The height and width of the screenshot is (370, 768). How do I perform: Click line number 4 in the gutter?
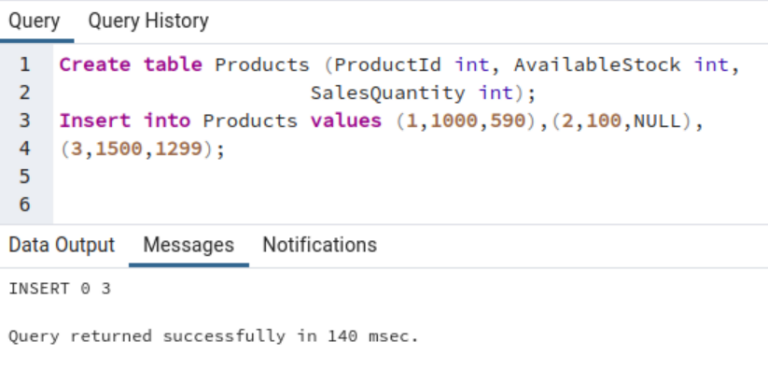24,148
